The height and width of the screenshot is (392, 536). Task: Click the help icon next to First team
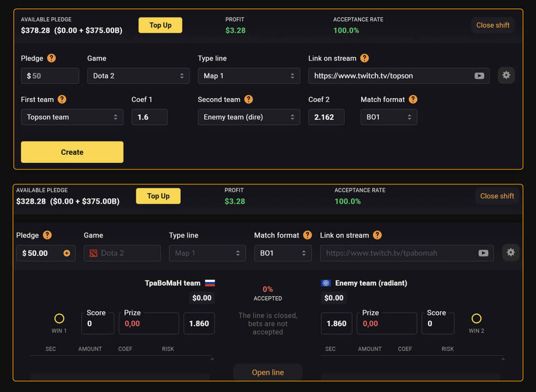(62, 99)
